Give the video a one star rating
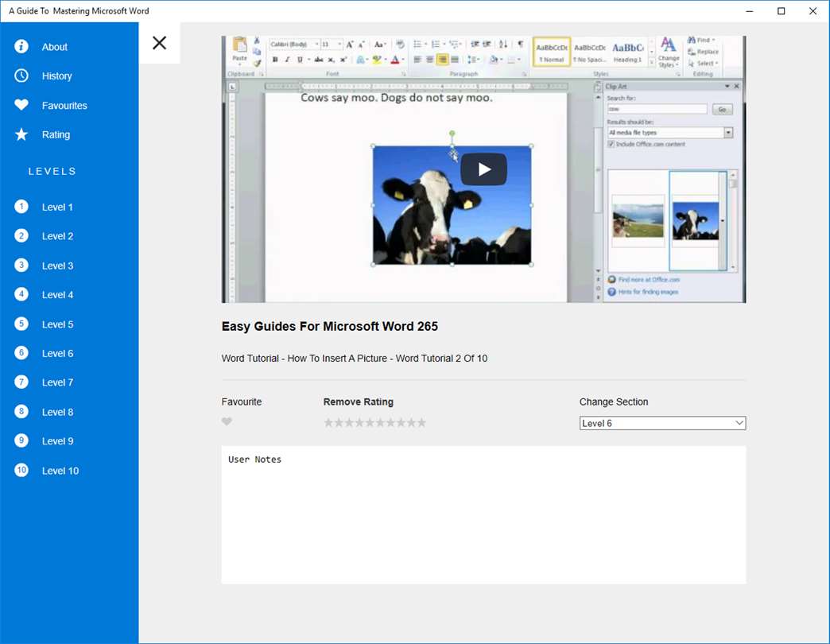This screenshot has height=644, width=830. (x=328, y=423)
